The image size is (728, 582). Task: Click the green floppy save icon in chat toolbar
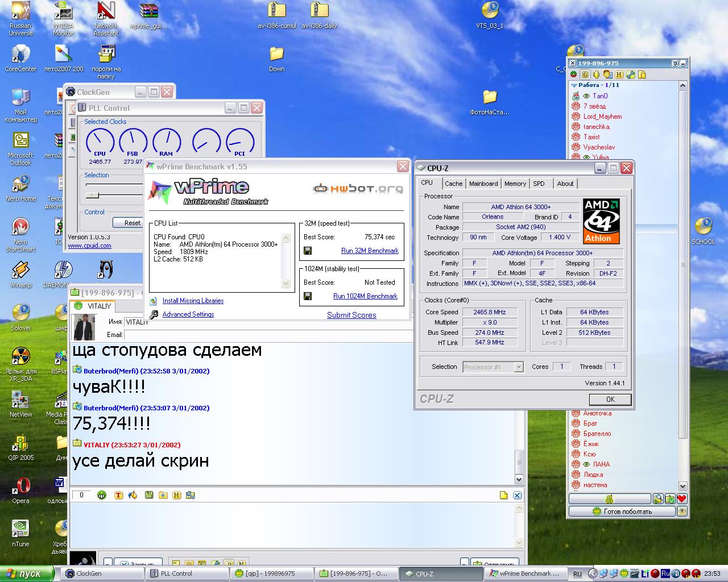click(149, 495)
